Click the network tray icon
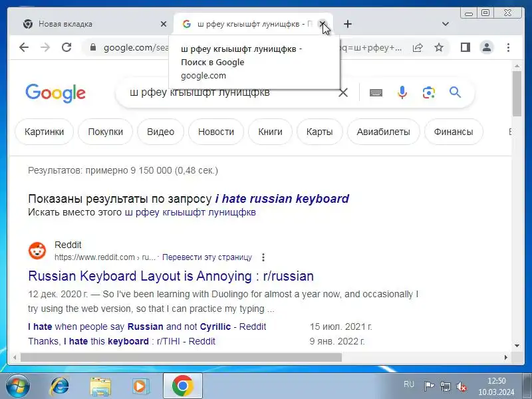The width and height of the screenshot is (532, 399). click(x=445, y=386)
